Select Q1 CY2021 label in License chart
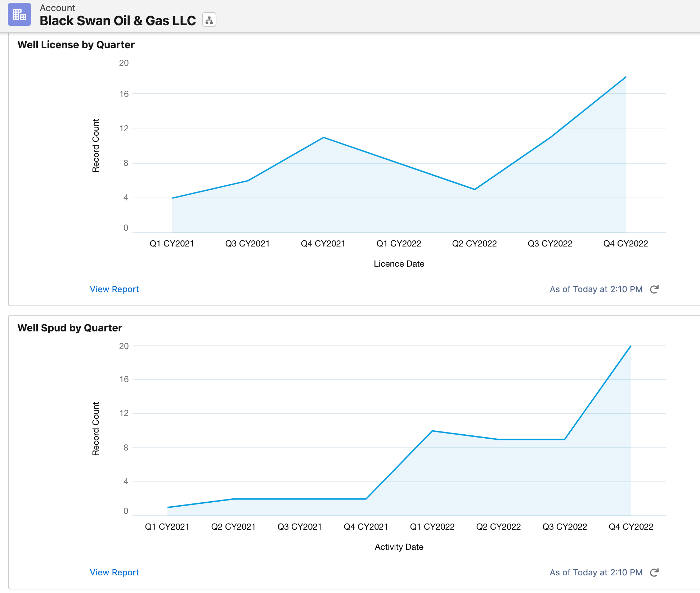 172,244
